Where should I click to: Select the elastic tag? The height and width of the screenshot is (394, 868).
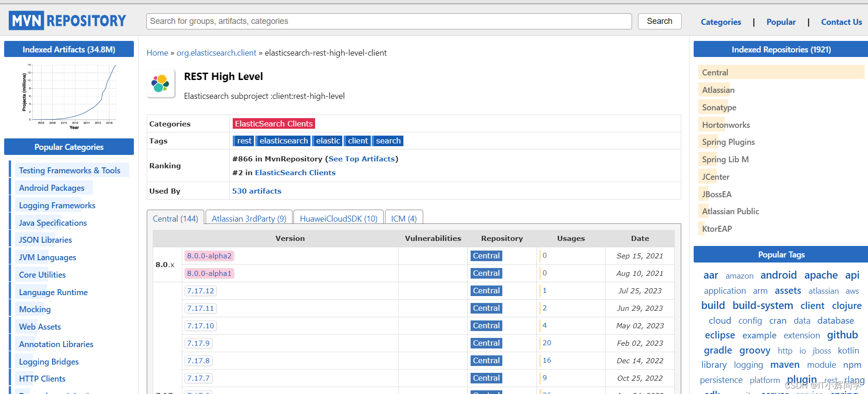(328, 141)
